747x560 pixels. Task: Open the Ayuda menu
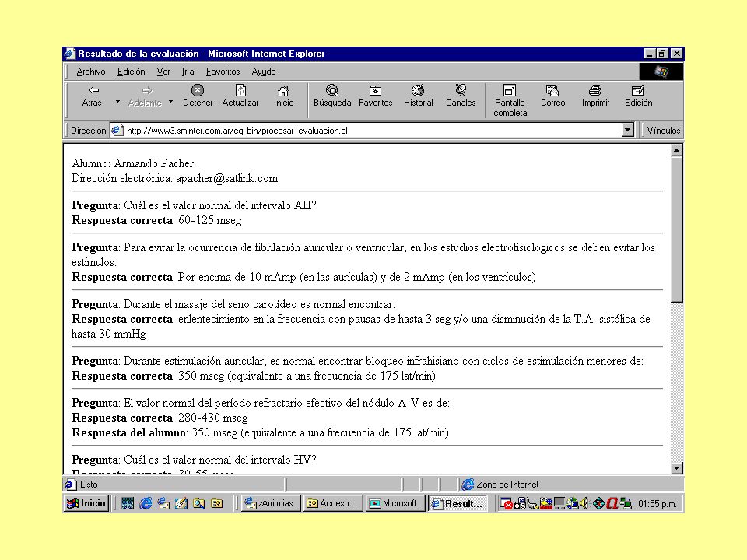264,72
